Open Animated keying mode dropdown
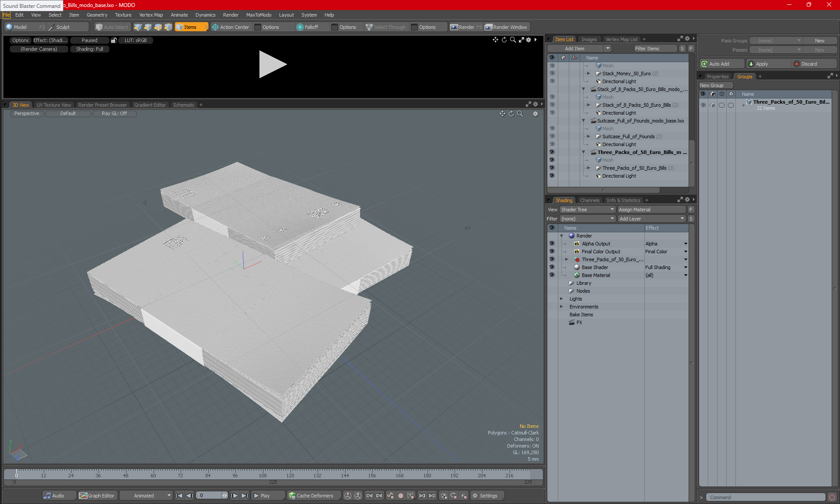 click(x=146, y=496)
